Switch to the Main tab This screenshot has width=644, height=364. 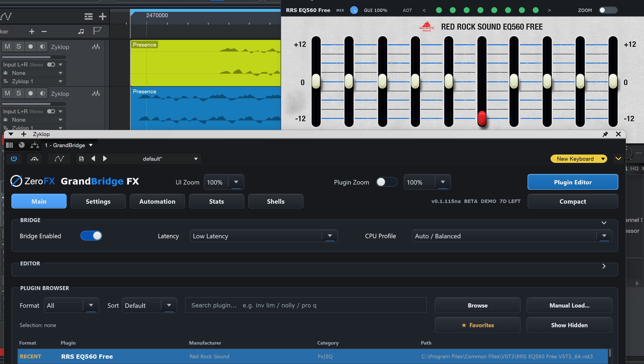pyautogui.click(x=39, y=201)
